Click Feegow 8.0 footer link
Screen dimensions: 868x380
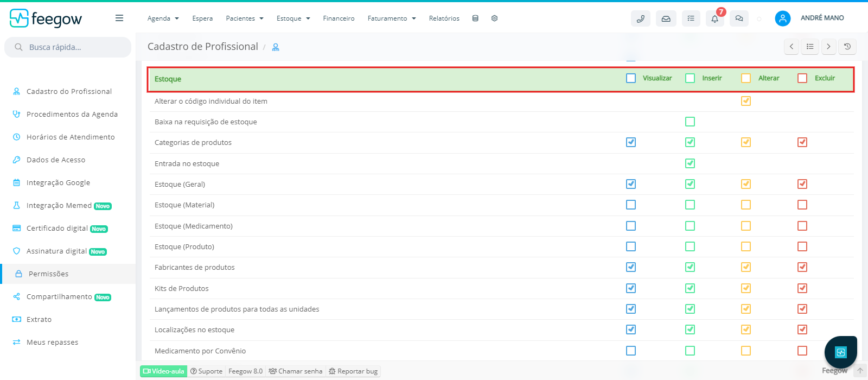pos(245,371)
